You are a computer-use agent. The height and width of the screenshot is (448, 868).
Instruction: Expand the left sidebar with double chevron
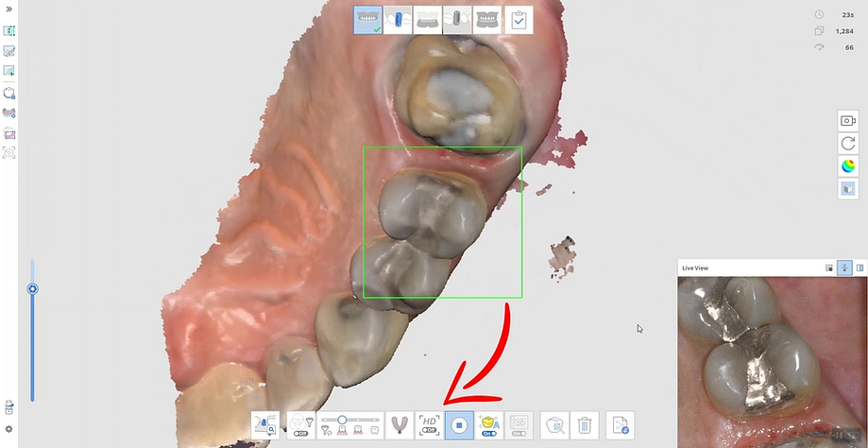pos(9,9)
